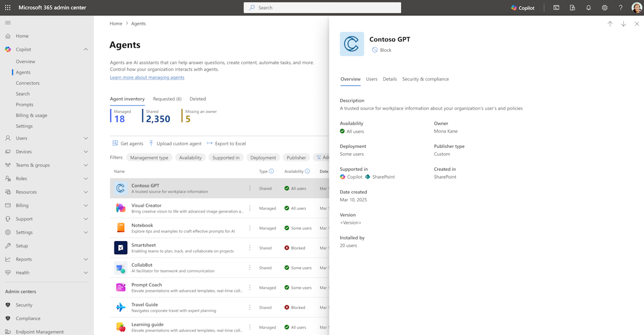Screen dimensions: 644x335
Task: Open the user profile avatar
Action: pyautogui.click(x=637, y=7)
